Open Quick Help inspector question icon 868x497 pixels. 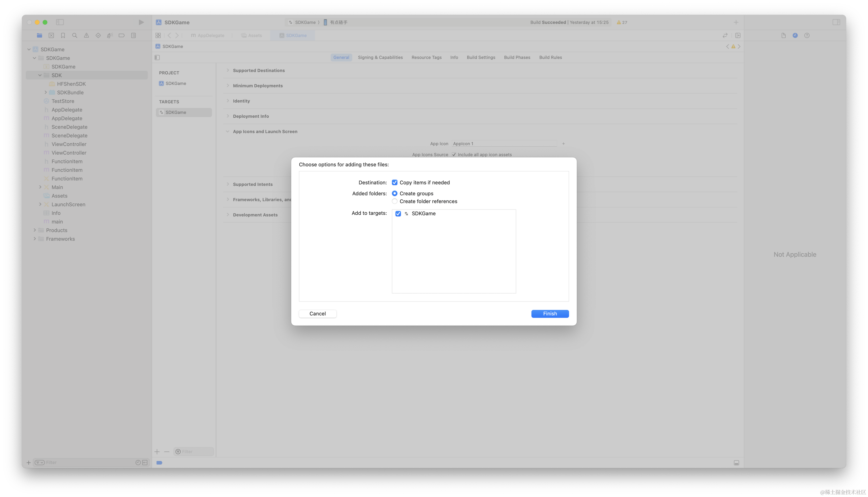click(807, 36)
